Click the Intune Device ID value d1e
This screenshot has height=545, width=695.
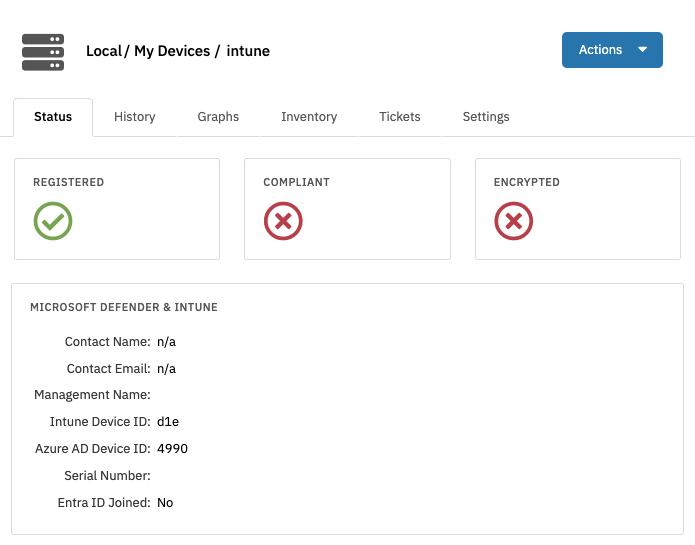coord(168,422)
